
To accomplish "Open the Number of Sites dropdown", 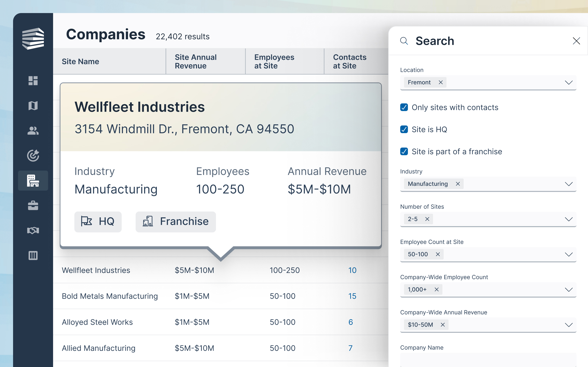I will 569,219.
